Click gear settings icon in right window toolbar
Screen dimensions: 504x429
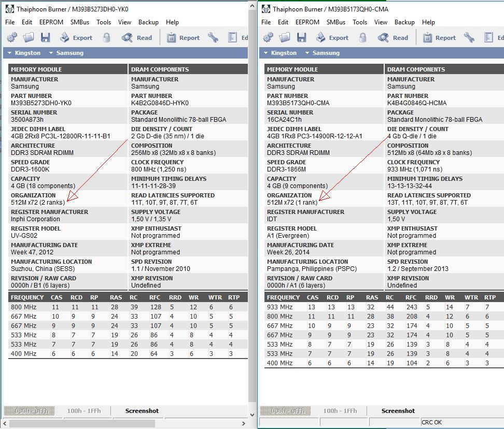click(x=269, y=38)
